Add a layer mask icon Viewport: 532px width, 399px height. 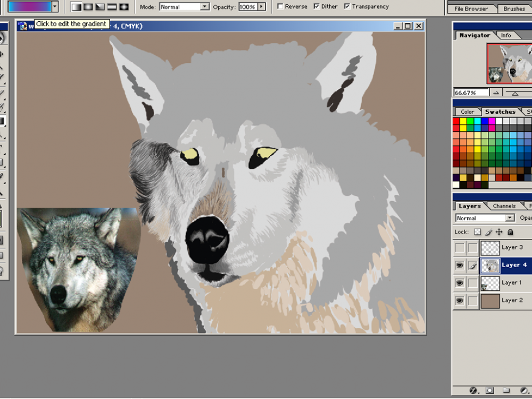[x=489, y=390]
